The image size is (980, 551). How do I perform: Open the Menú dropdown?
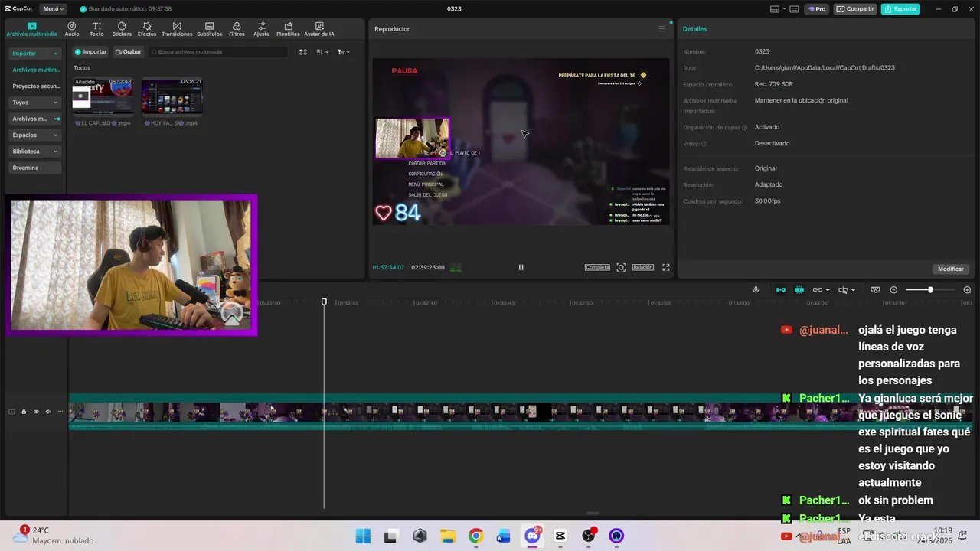(x=53, y=9)
